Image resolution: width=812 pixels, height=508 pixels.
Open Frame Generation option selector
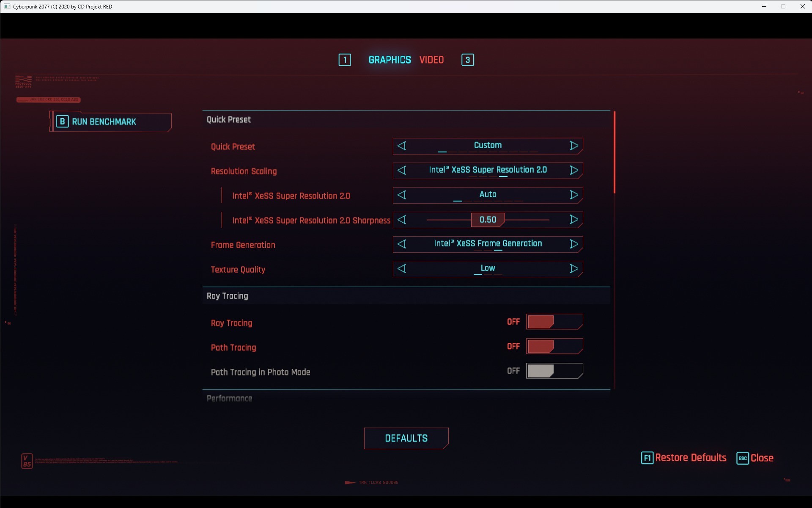click(488, 244)
